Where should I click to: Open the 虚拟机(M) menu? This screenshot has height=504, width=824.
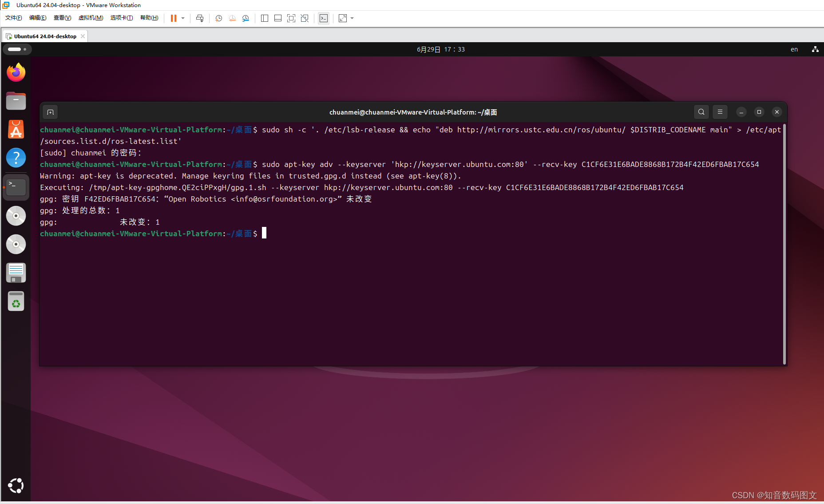(x=91, y=18)
